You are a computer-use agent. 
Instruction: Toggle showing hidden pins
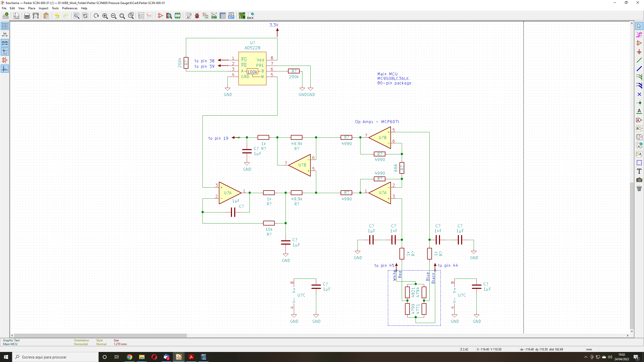[x=5, y=60]
